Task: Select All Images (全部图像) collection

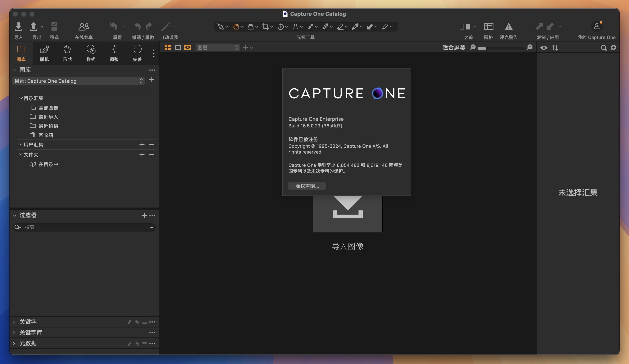Action: pyautogui.click(x=48, y=108)
